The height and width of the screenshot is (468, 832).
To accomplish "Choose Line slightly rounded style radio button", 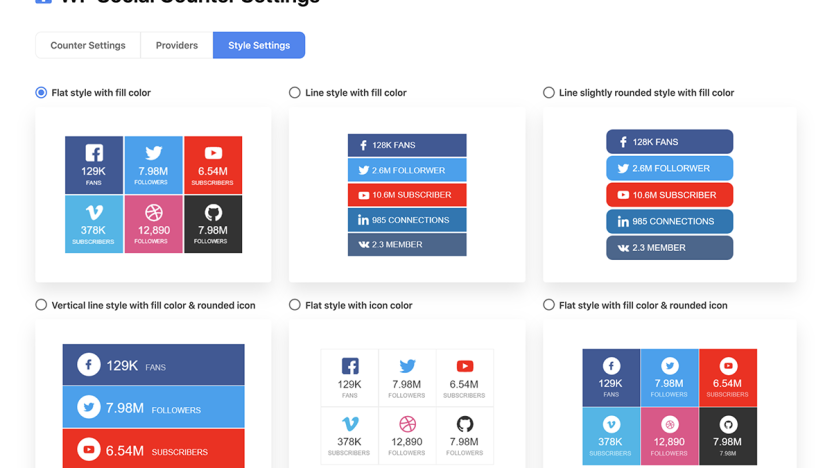I will tap(549, 92).
